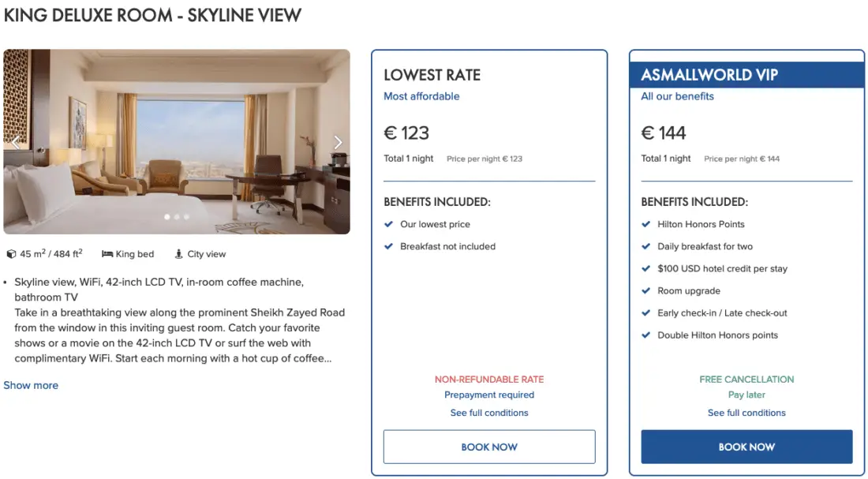
Task: Click checkmark next to "Room upgrade"
Action: pyautogui.click(x=646, y=290)
